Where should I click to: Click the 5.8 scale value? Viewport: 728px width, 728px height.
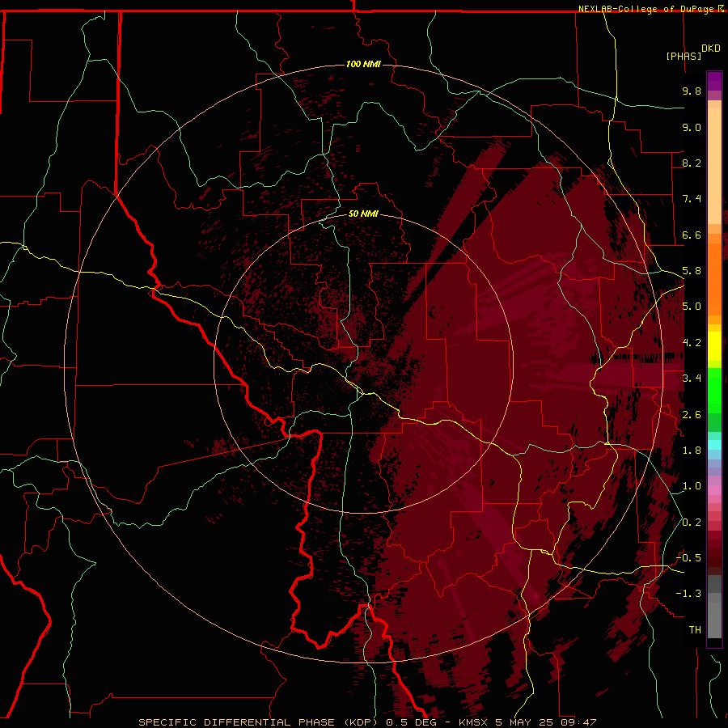point(692,271)
